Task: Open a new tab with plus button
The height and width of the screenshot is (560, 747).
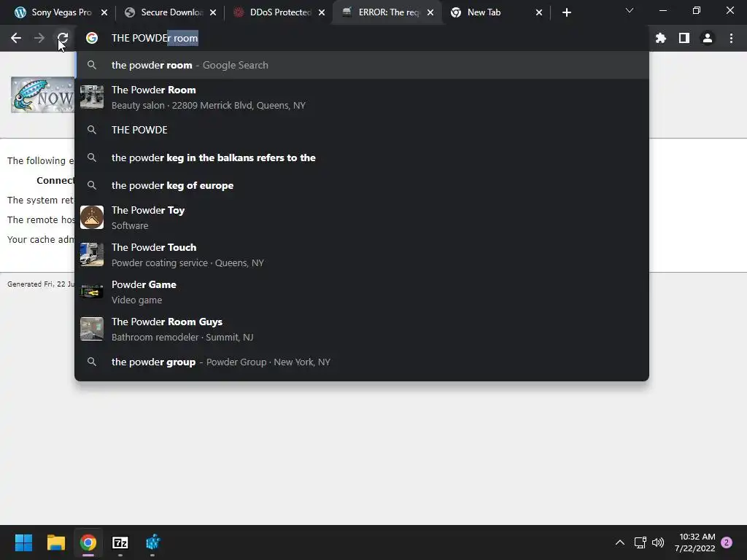Action: [566, 13]
